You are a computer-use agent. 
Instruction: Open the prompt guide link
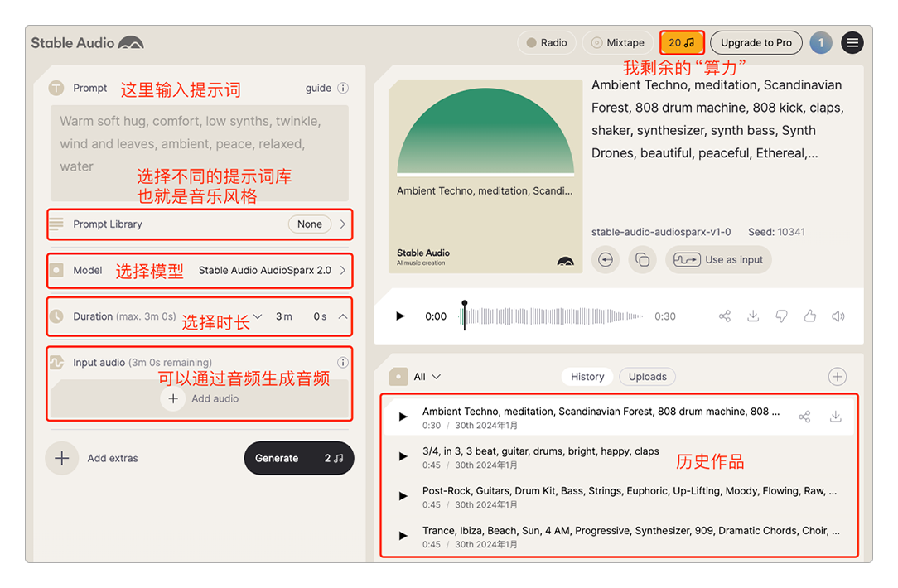coord(318,88)
